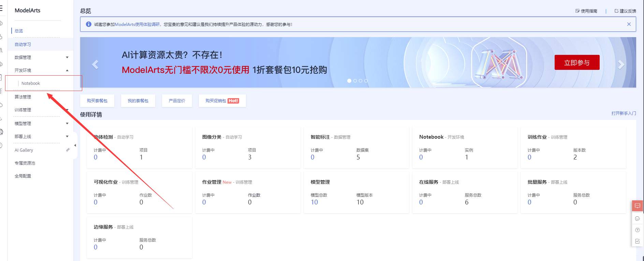Select the first banner carousel dot
The image size is (644, 261).
point(349,81)
